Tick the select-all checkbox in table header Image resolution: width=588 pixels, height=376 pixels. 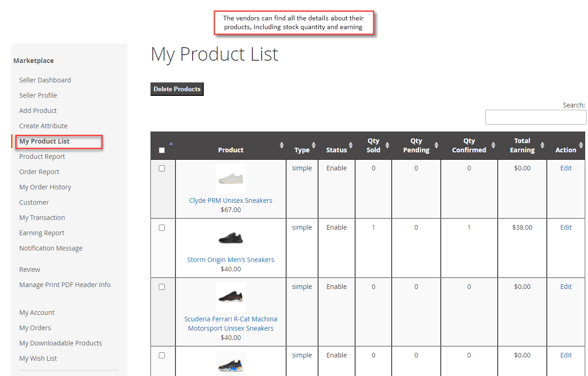point(162,150)
